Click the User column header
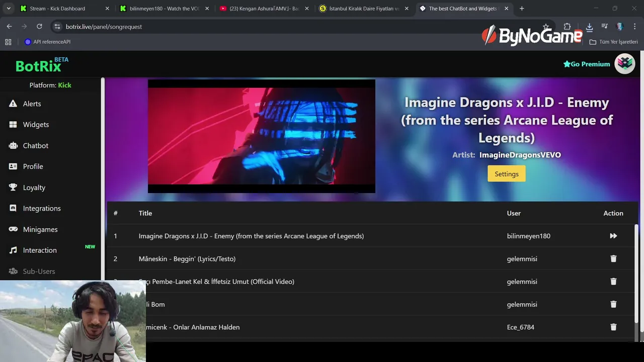 514,213
